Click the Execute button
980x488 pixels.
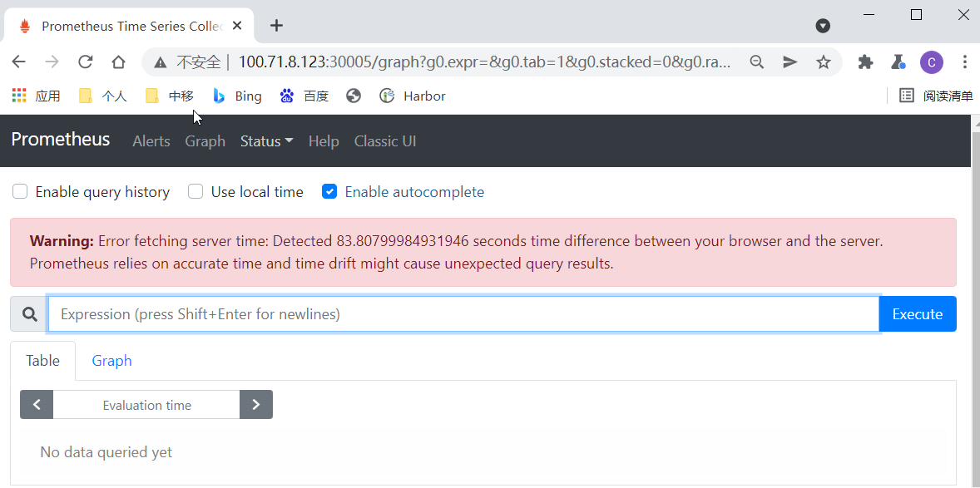click(x=917, y=313)
